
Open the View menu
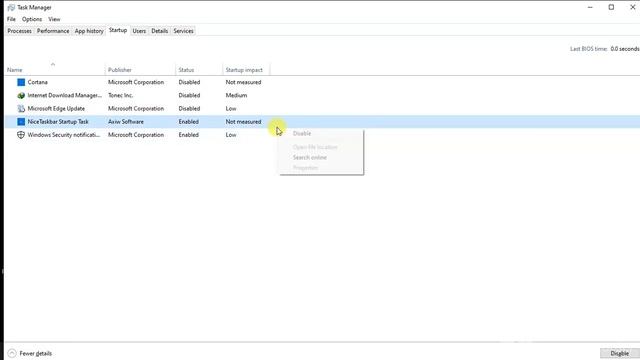tap(54, 19)
